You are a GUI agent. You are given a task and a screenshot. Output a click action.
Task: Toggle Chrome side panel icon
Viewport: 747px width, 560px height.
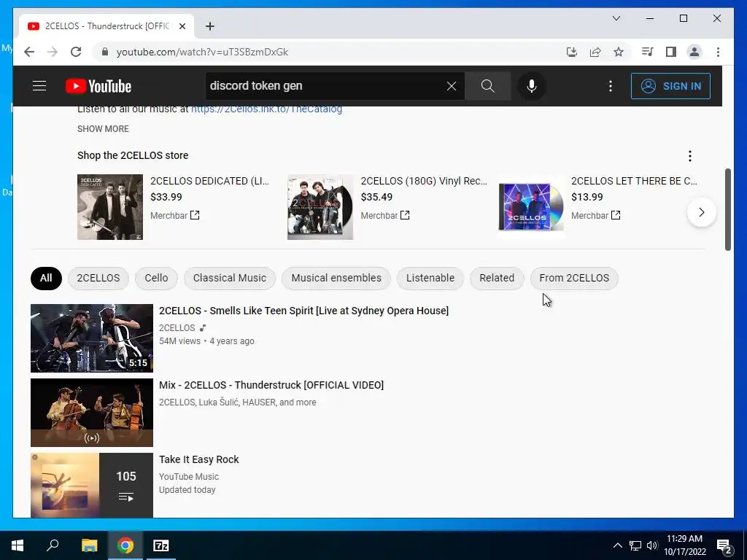671,52
